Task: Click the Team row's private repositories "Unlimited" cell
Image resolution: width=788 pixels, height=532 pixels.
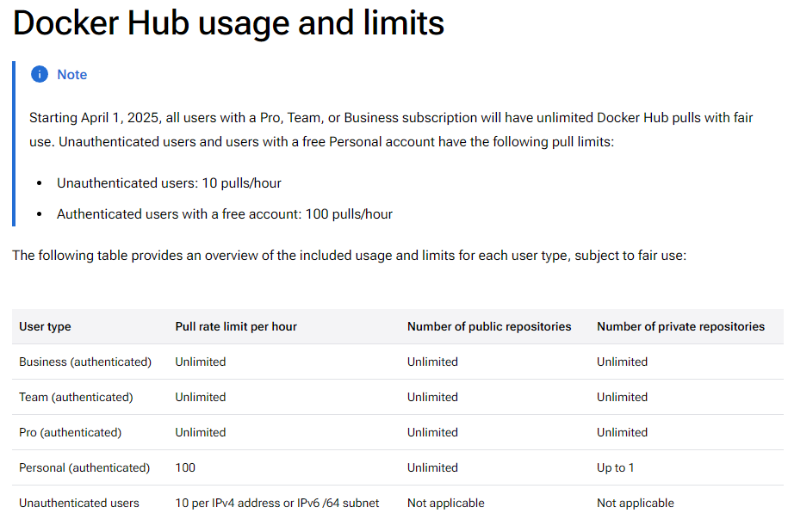Action: click(622, 397)
